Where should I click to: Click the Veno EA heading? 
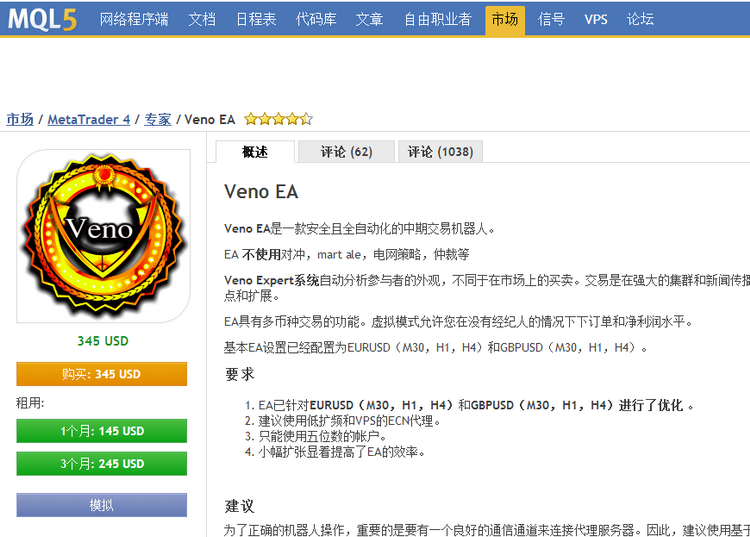[x=261, y=192]
